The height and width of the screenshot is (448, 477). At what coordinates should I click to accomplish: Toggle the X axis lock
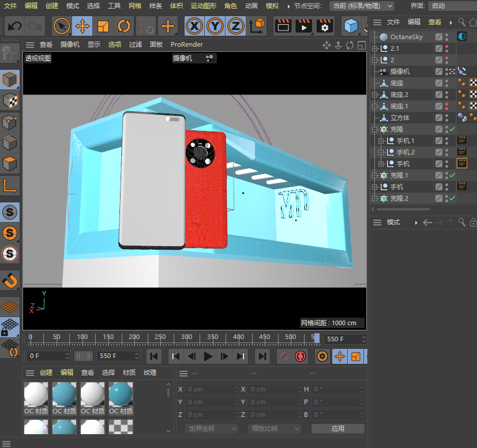(x=194, y=26)
